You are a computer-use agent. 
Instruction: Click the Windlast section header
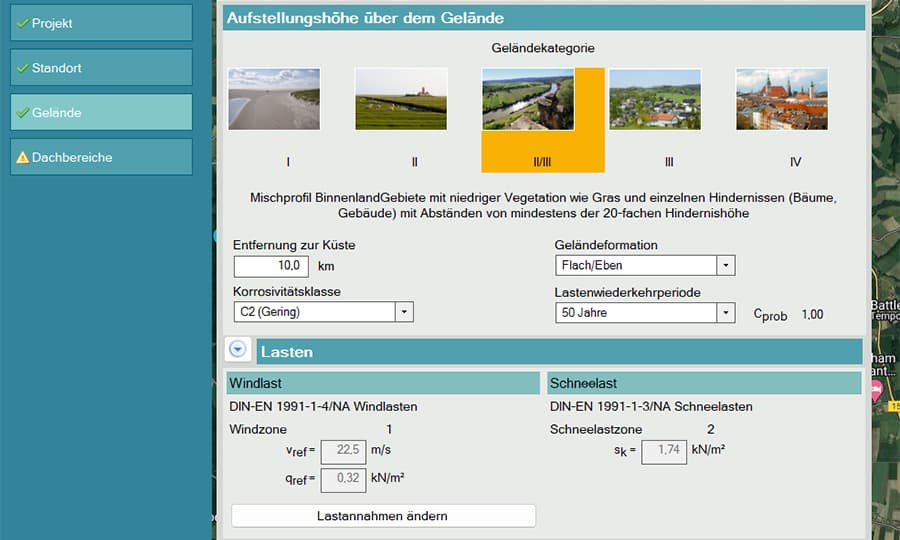click(383, 383)
